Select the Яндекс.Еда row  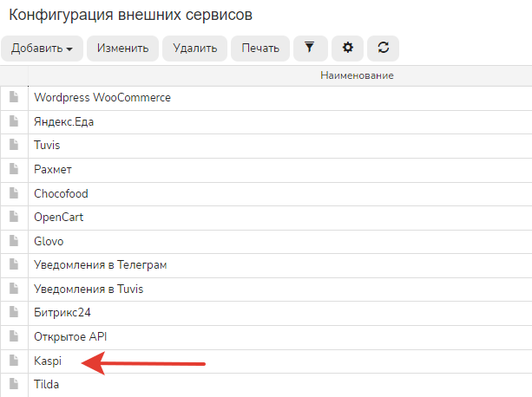266,122
